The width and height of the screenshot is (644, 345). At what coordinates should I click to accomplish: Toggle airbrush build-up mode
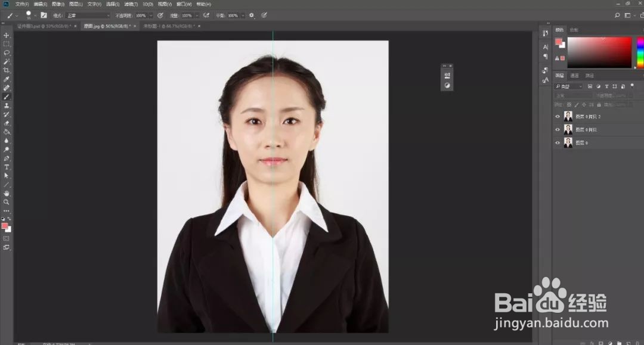coord(206,15)
